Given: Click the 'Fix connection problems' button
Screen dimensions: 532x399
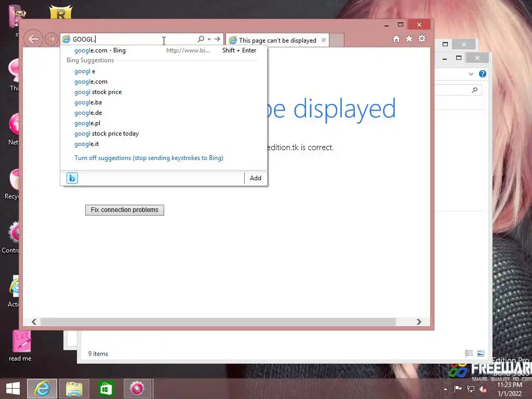Looking at the screenshot, I should point(125,210).
